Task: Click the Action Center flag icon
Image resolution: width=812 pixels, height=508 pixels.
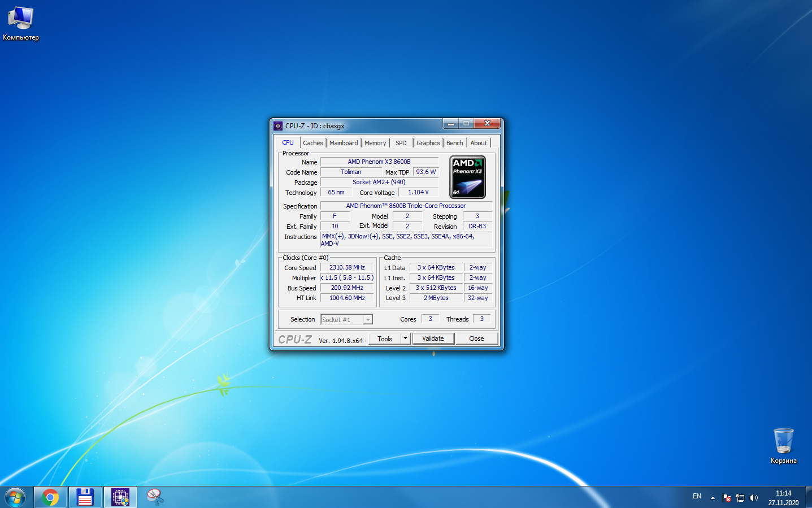Action: coord(727,498)
